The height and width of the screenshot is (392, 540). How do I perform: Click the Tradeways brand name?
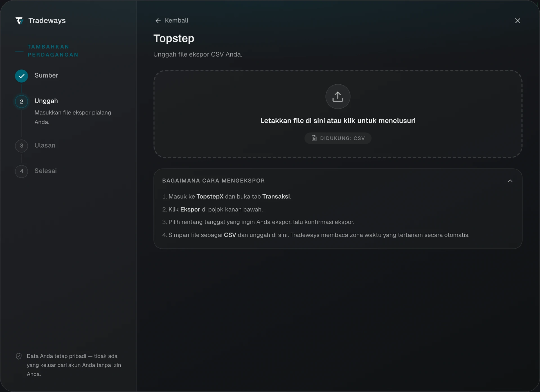coord(47,21)
